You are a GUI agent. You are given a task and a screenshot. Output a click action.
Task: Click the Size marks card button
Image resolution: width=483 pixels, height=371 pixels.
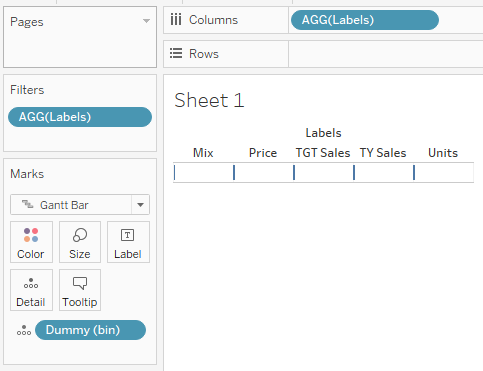tap(80, 242)
